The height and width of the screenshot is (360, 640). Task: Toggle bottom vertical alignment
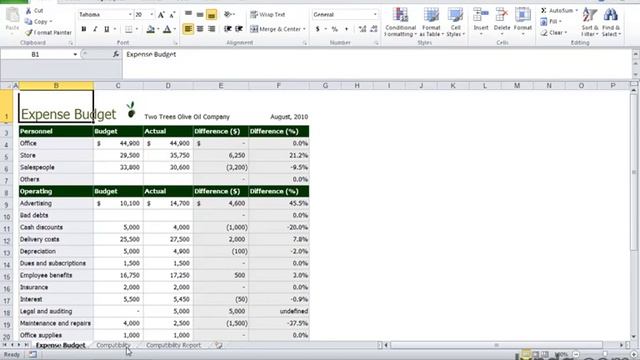[x=211, y=15]
